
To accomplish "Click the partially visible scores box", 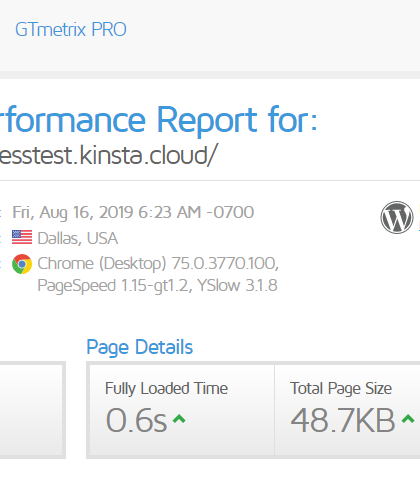I will (33, 410).
